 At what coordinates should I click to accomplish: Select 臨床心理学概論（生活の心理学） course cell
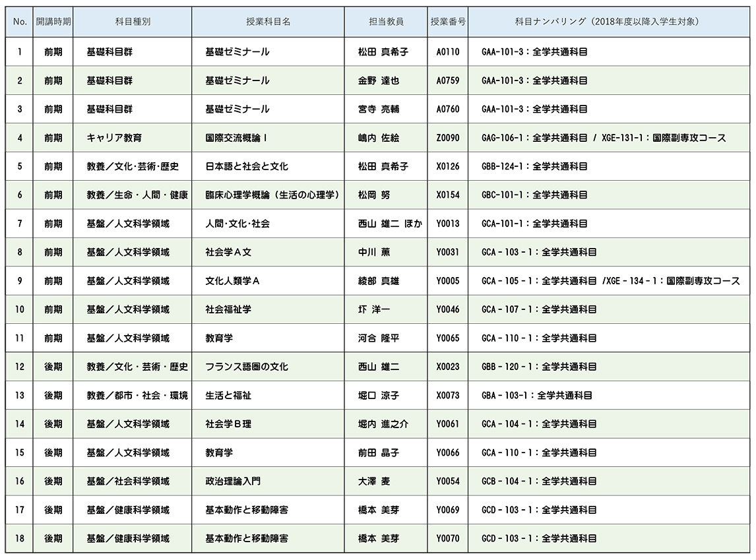coord(272,195)
